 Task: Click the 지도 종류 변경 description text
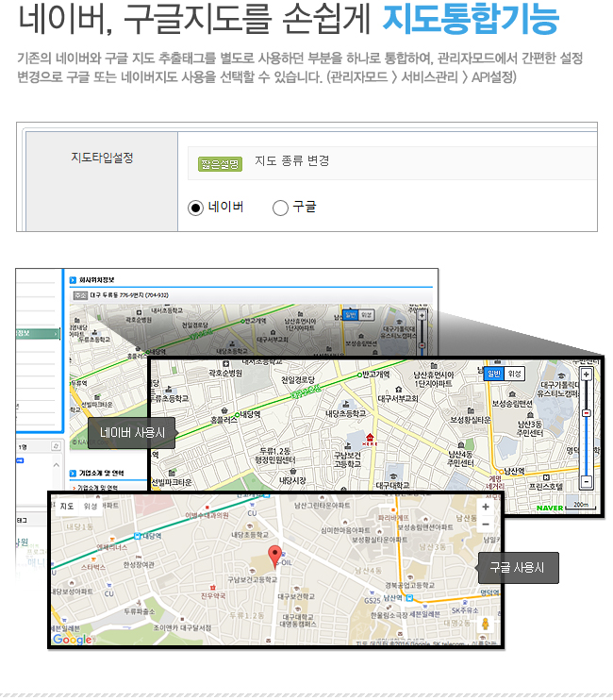click(291, 160)
